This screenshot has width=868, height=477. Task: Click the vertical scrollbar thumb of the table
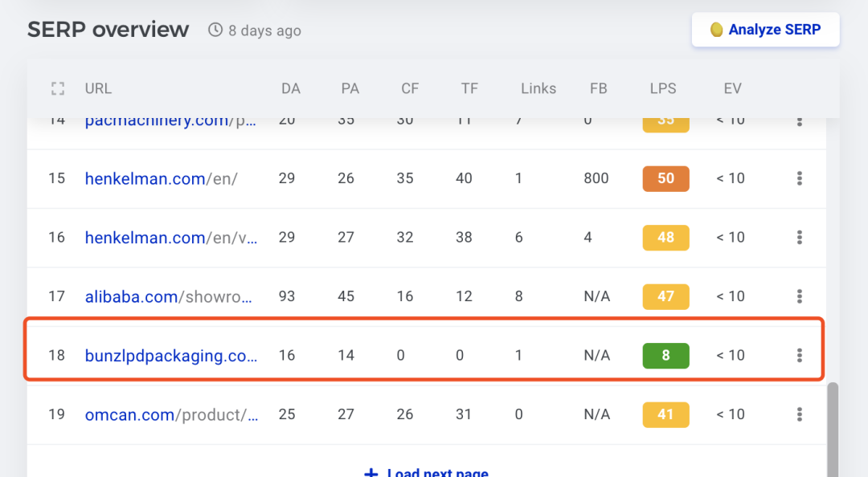click(833, 430)
